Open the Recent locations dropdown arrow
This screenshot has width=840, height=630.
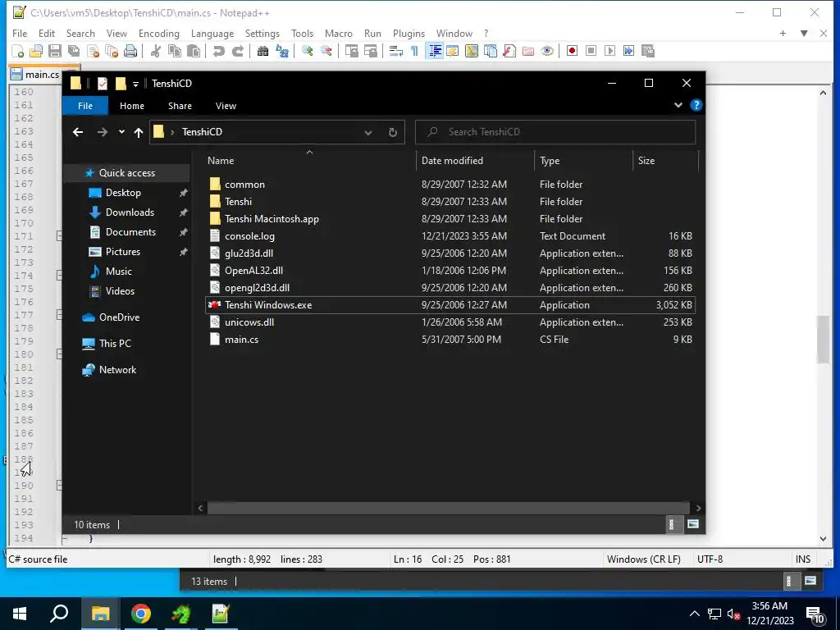click(121, 132)
